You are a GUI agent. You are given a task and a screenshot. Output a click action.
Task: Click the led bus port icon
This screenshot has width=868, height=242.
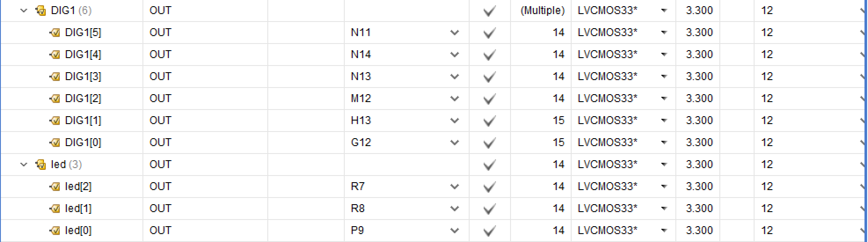point(40,165)
